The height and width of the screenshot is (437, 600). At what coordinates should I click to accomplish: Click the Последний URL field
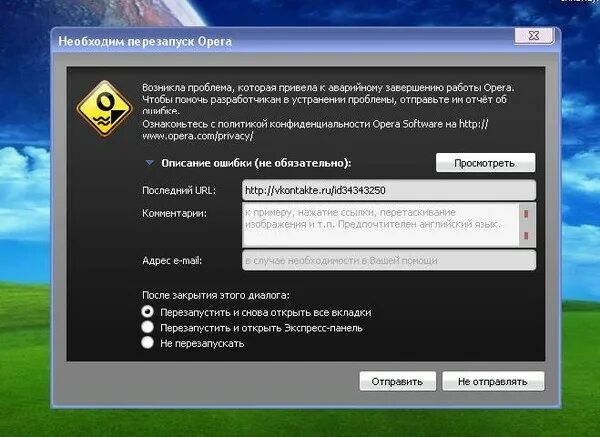point(389,190)
